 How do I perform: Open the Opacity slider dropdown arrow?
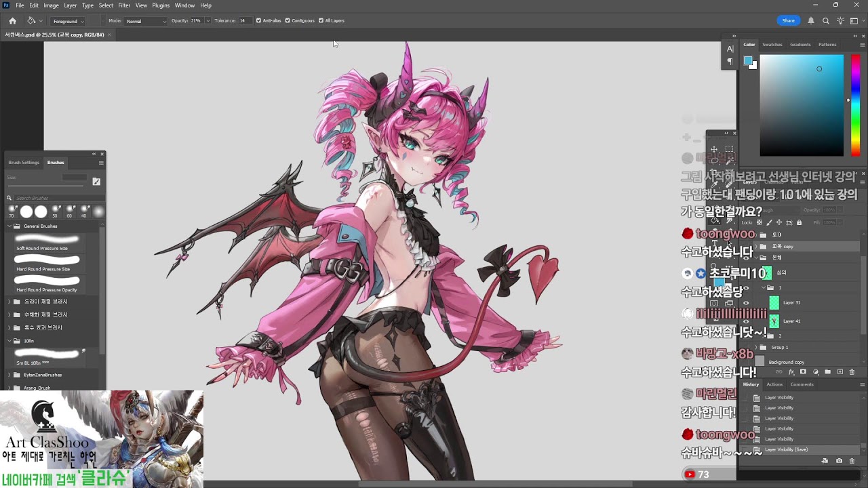[x=208, y=21]
